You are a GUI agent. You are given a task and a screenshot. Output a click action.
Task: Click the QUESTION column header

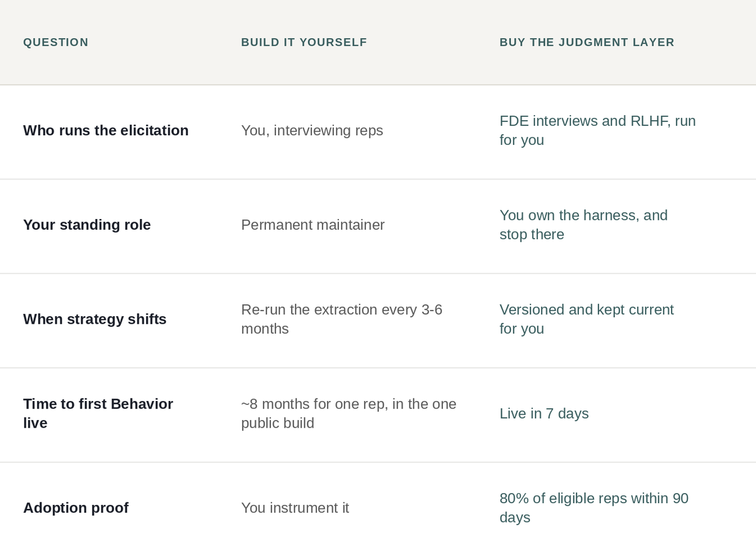click(x=55, y=42)
